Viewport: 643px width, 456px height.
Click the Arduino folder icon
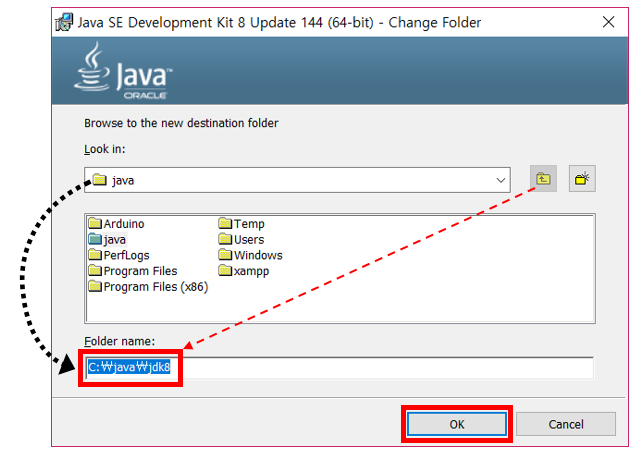95,223
